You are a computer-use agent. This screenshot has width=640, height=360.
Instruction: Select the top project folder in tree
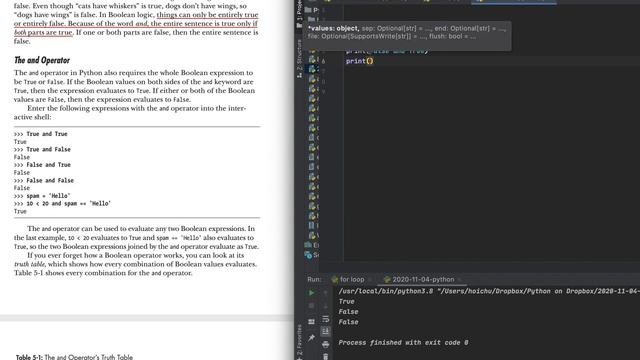312,10
